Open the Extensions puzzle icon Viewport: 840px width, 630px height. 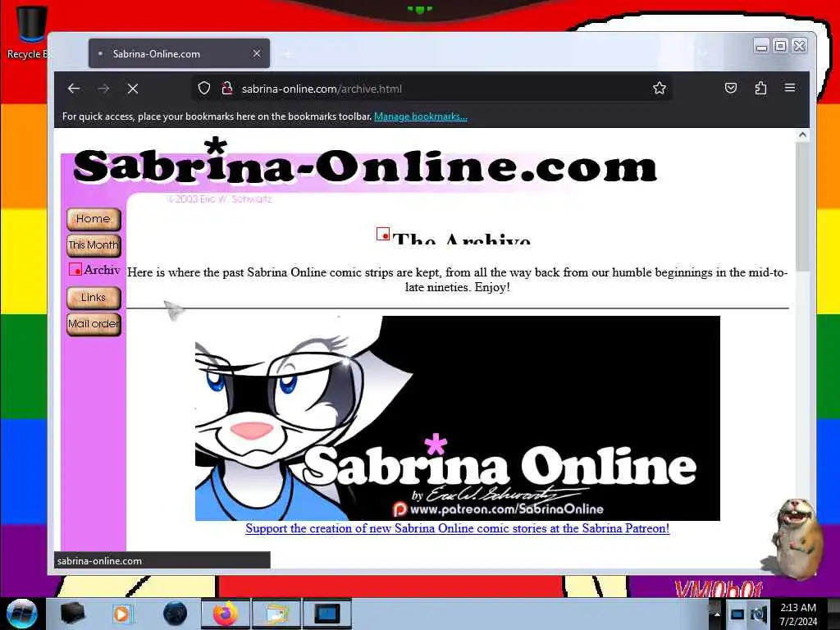pos(760,88)
